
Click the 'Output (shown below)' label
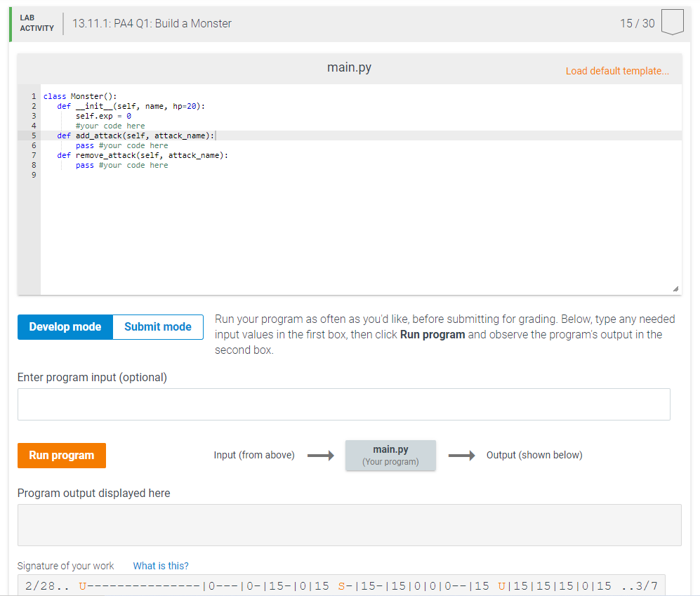point(534,455)
